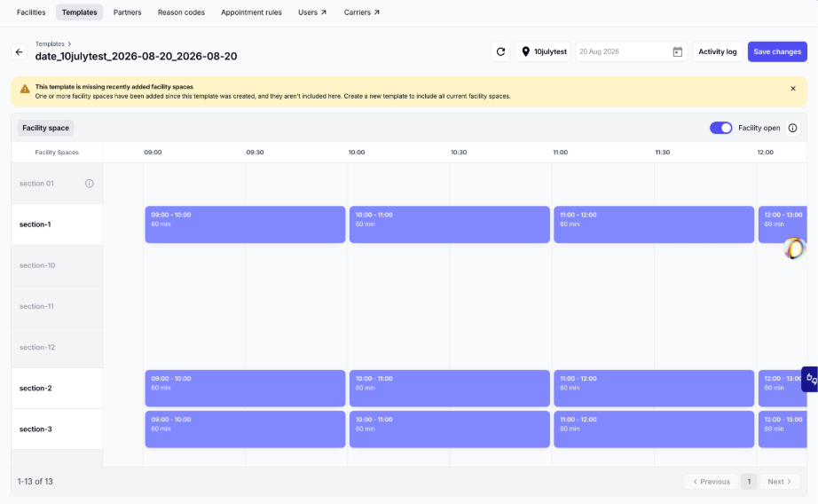This screenshot has width=818, height=504.
Task: Click the 10:30 time column header
Action: [459, 153]
